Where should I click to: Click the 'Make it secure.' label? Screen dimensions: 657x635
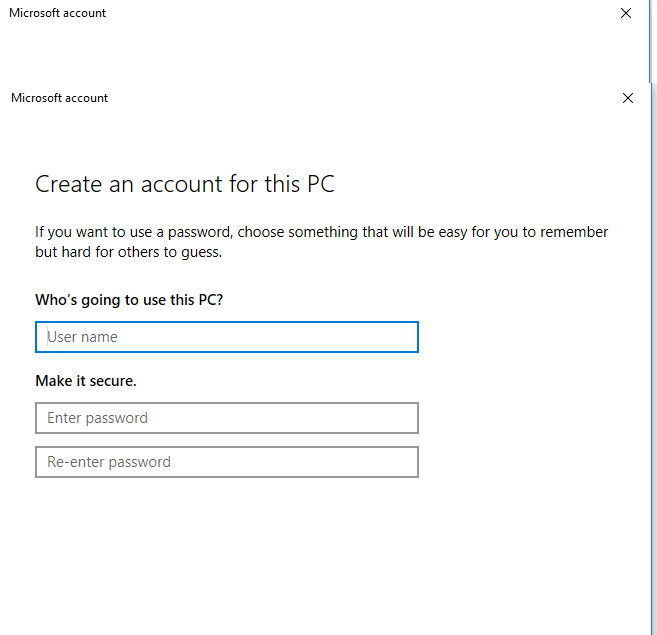coord(86,381)
